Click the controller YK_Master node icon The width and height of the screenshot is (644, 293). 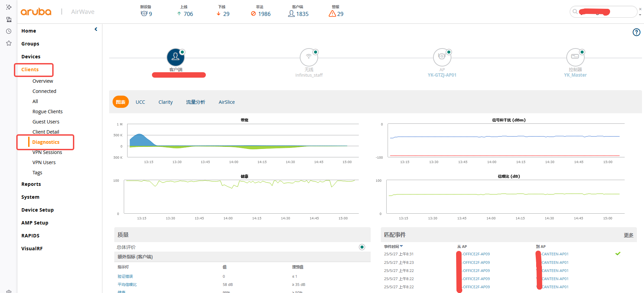coord(575,57)
